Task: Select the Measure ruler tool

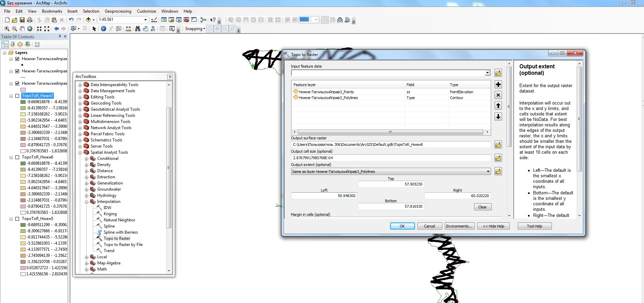Action: tap(128, 29)
